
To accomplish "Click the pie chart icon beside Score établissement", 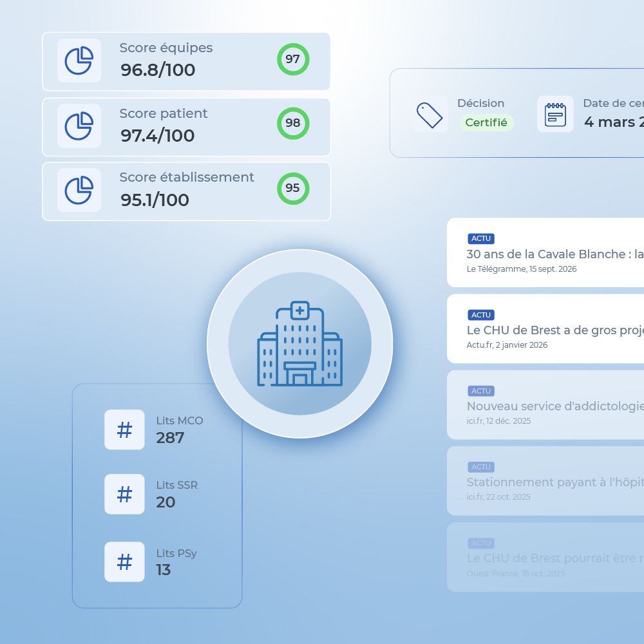I will click(79, 190).
